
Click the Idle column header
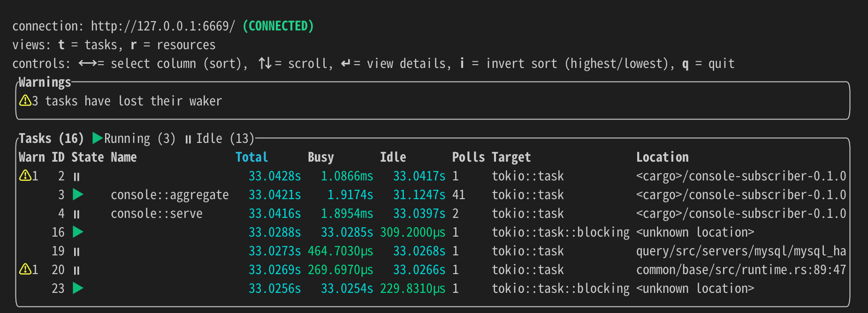(393, 157)
